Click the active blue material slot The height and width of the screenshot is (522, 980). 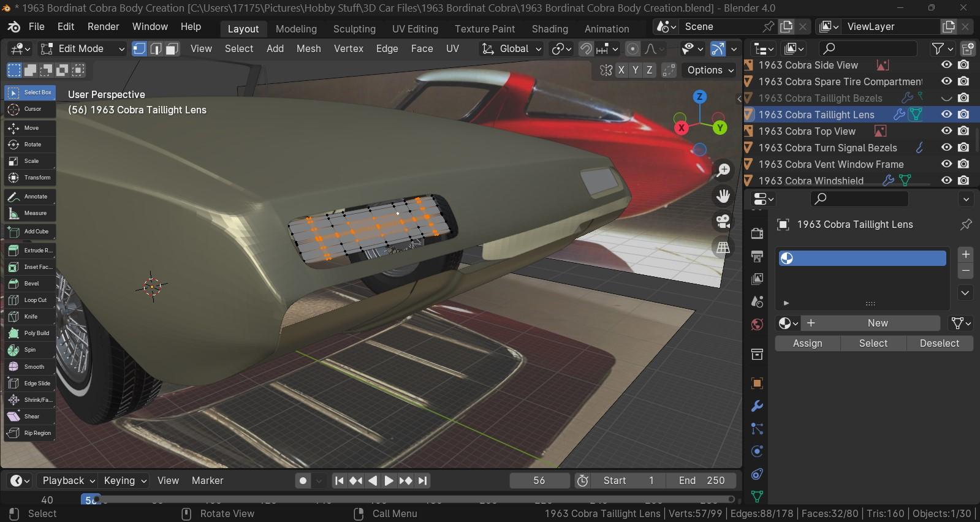(862, 259)
